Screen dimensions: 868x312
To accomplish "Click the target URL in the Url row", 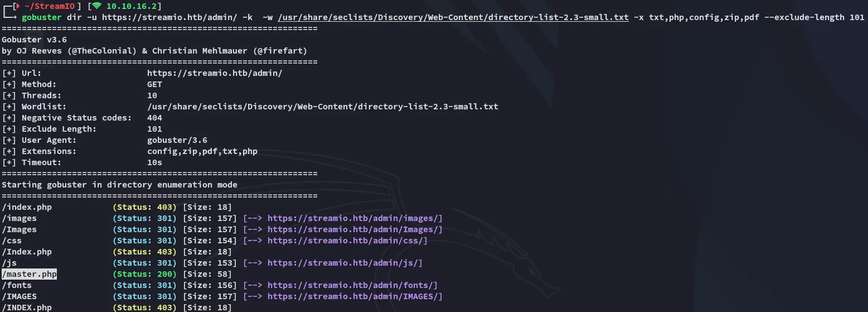I will (x=215, y=73).
